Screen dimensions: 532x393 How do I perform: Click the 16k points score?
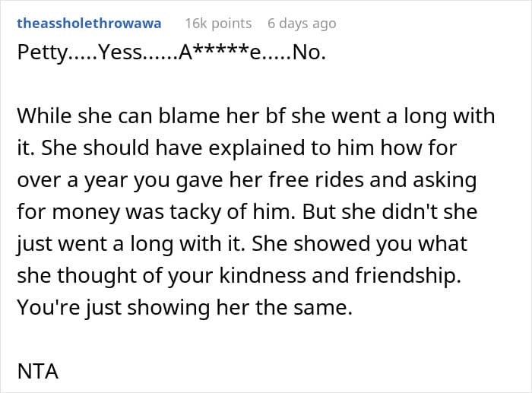click(220, 24)
